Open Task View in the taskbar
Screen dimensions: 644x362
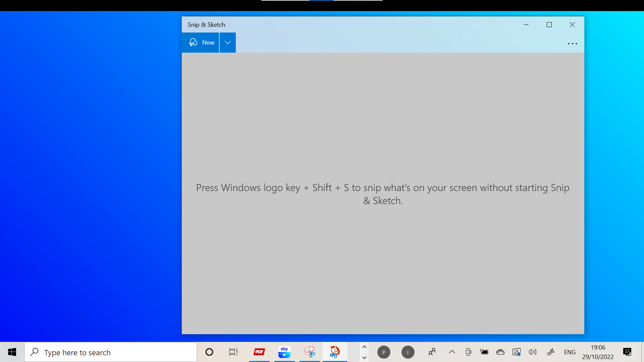pyautogui.click(x=233, y=352)
